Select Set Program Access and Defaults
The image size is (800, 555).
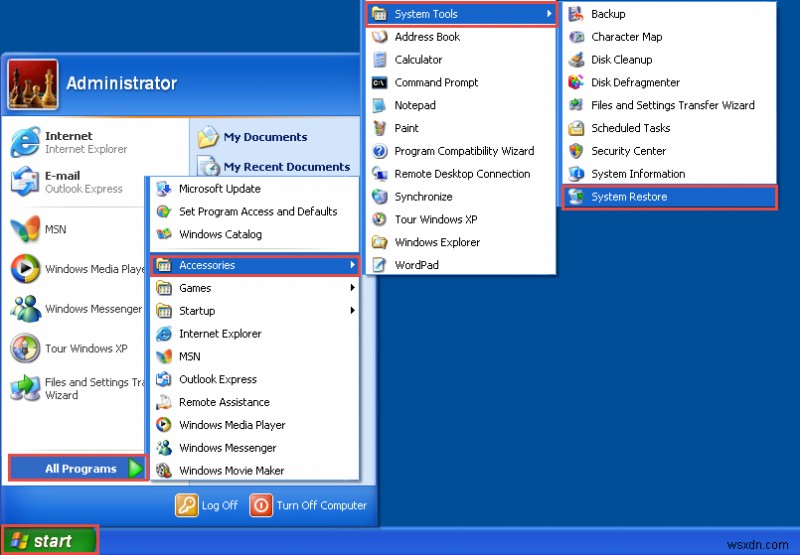coord(255,211)
